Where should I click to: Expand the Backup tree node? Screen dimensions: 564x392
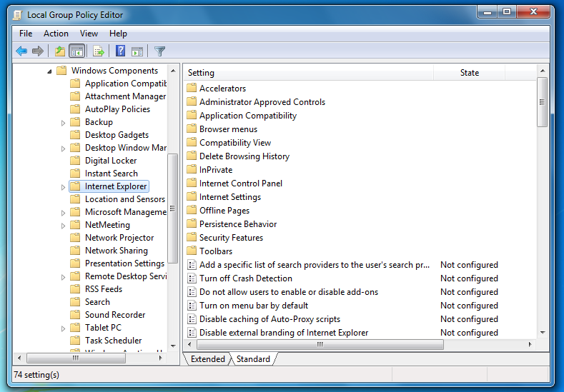click(63, 123)
